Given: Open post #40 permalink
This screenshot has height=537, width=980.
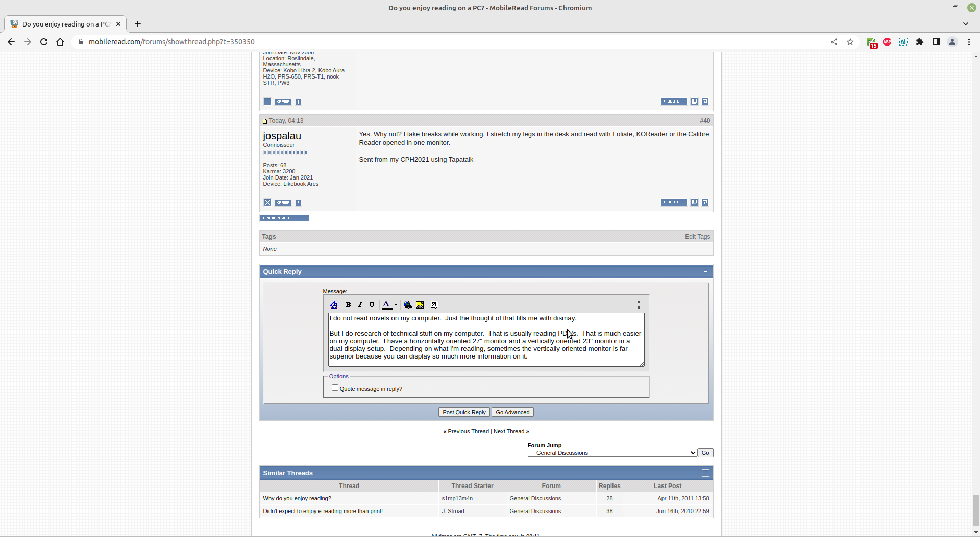Looking at the screenshot, I should [x=706, y=121].
